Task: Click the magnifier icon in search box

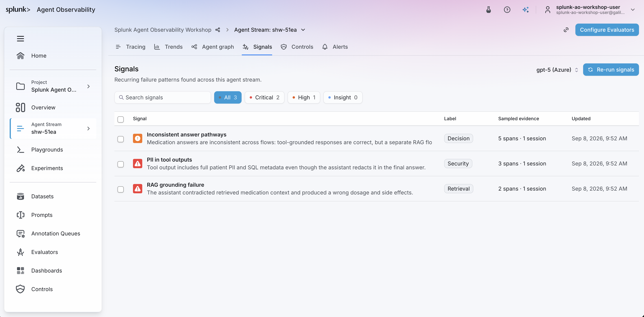Action: point(121,97)
